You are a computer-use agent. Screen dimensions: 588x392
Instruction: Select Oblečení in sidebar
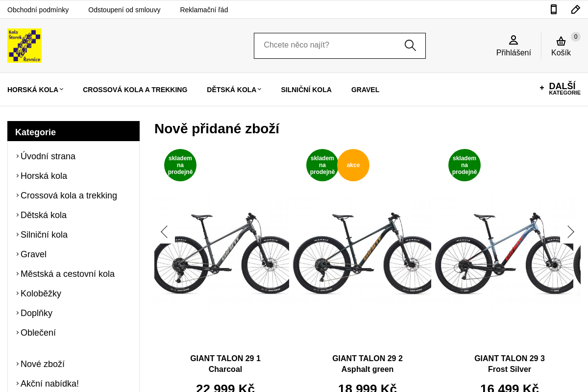coord(38,333)
